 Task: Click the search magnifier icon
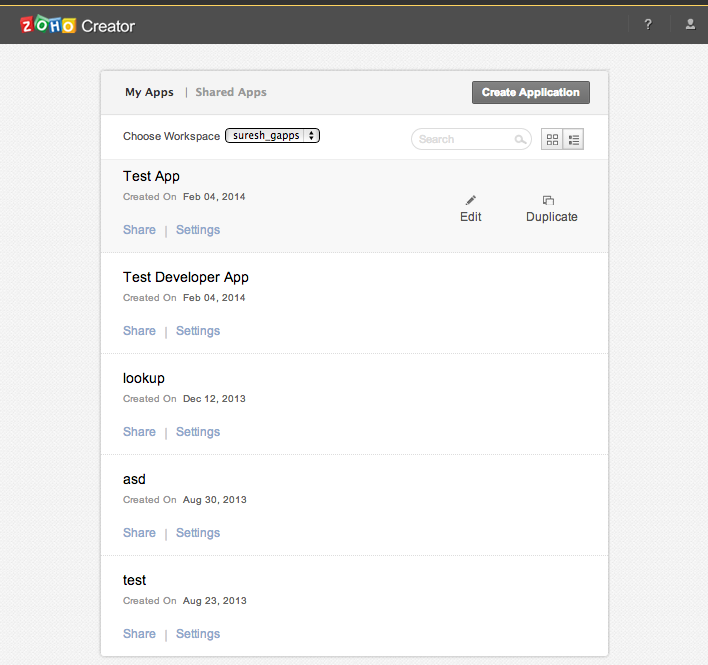click(x=521, y=140)
